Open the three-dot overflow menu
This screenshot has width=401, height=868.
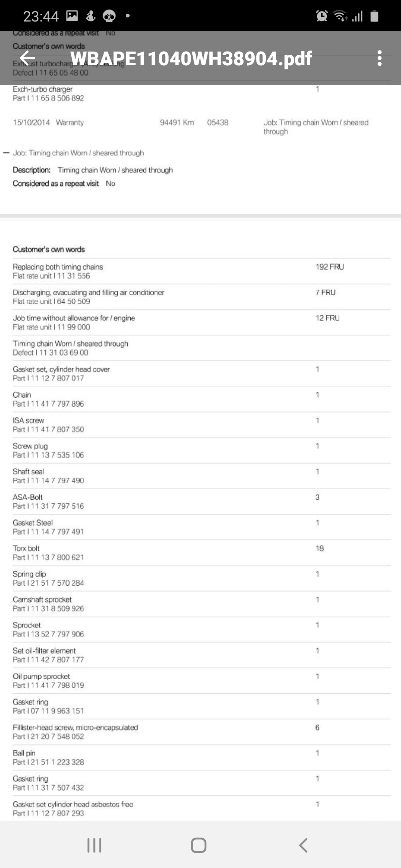pos(379,58)
